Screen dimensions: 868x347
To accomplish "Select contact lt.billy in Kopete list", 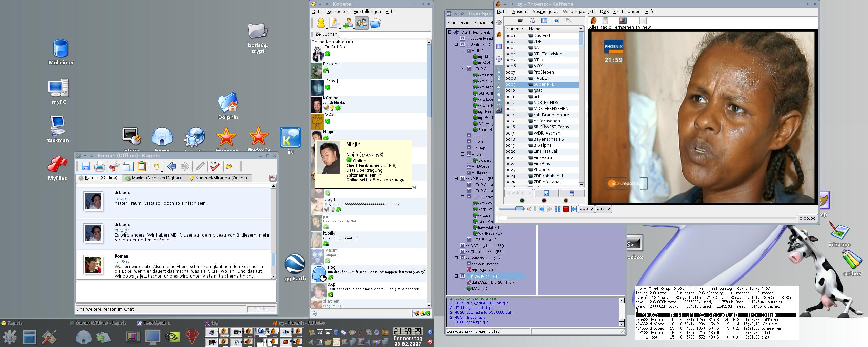I will 369,240.
